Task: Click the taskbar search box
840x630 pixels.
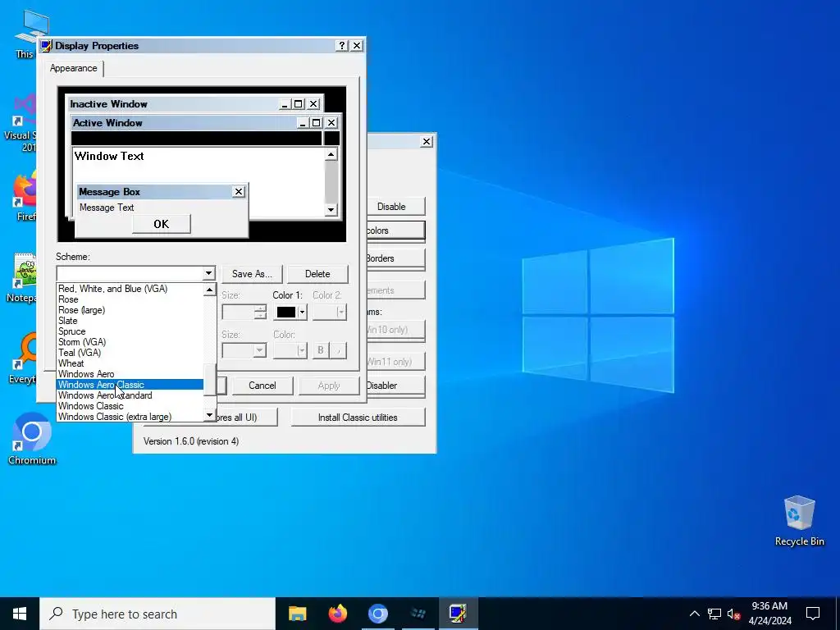Action: tap(157, 614)
